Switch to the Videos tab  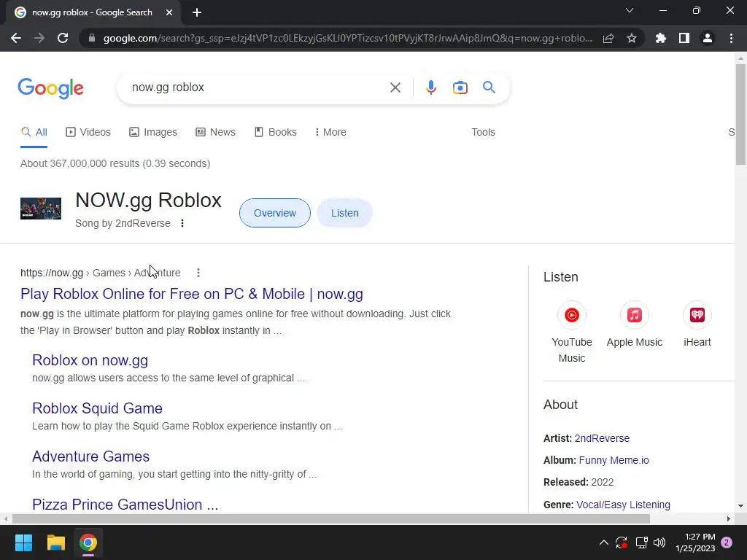[x=88, y=133]
